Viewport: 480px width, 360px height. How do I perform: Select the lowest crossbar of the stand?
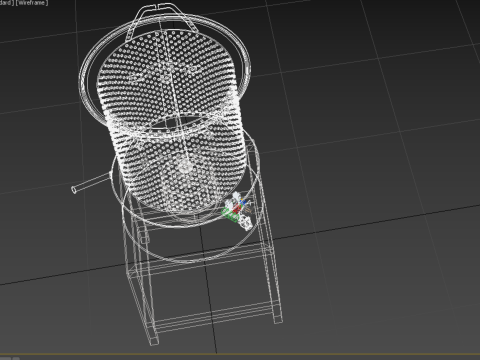pos(213,316)
